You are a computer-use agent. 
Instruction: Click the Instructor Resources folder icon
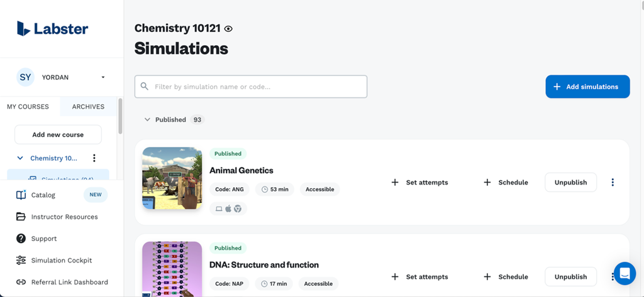tap(21, 217)
